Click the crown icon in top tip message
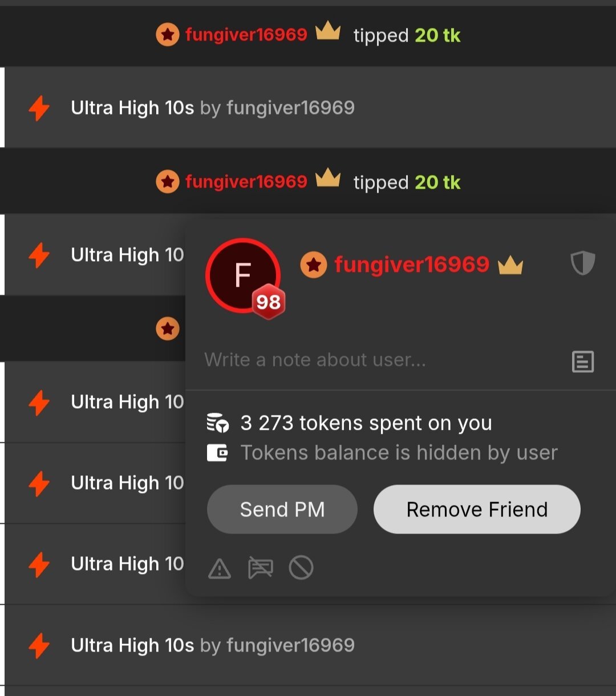Viewport: 616px width, 696px height. (328, 32)
